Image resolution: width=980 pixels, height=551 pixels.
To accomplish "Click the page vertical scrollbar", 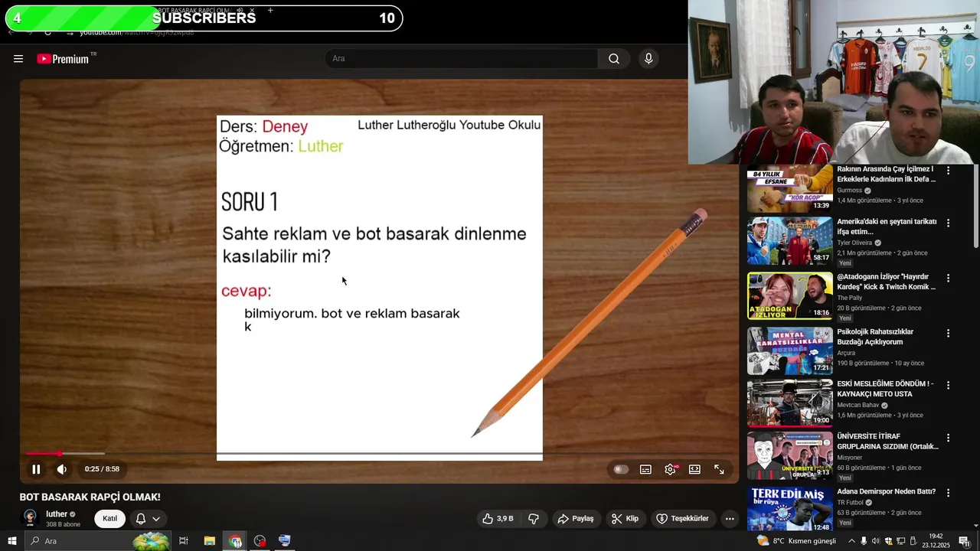I will (976, 207).
